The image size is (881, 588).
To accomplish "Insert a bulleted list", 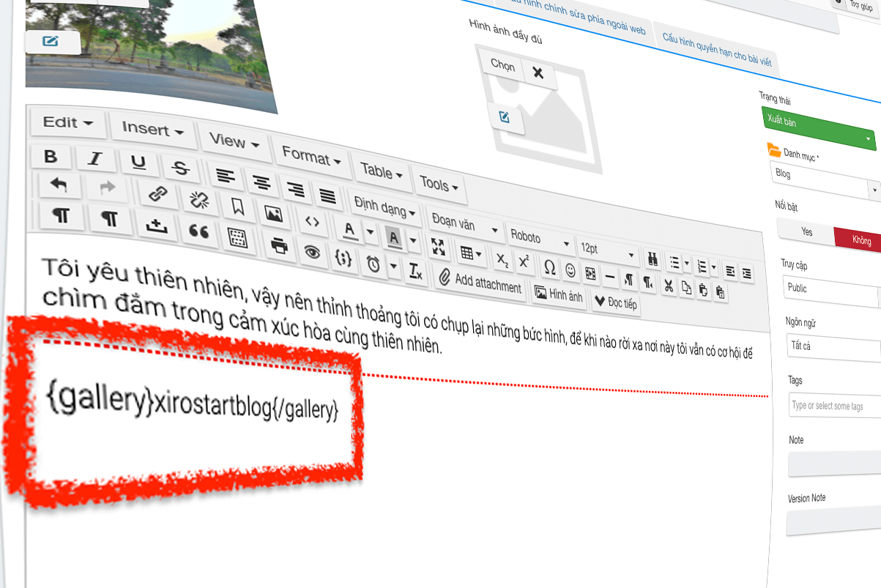I will click(x=674, y=262).
